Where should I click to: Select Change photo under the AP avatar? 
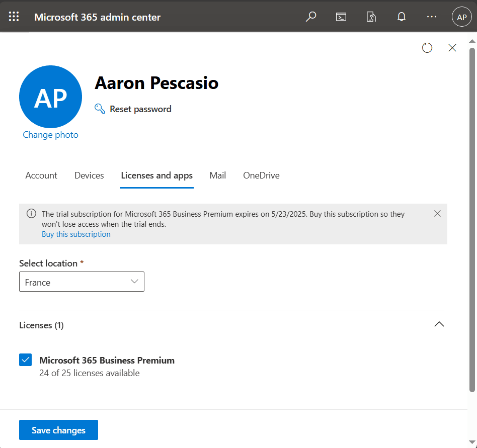(x=50, y=135)
